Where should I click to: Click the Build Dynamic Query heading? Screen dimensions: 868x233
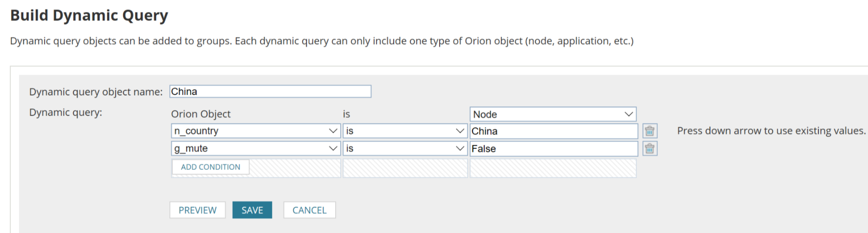click(89, 15)
